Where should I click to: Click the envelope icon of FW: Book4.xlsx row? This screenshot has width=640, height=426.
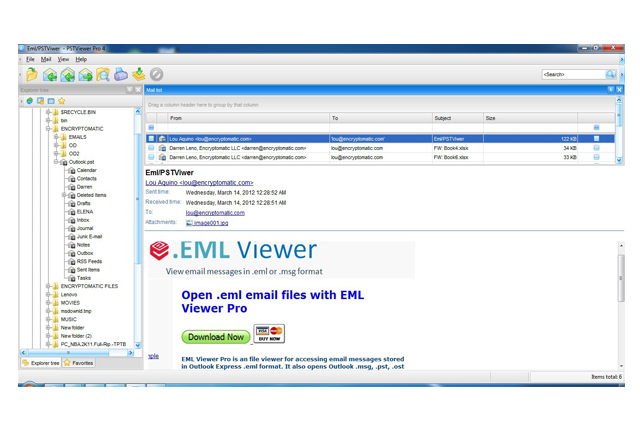pos(162,148)
